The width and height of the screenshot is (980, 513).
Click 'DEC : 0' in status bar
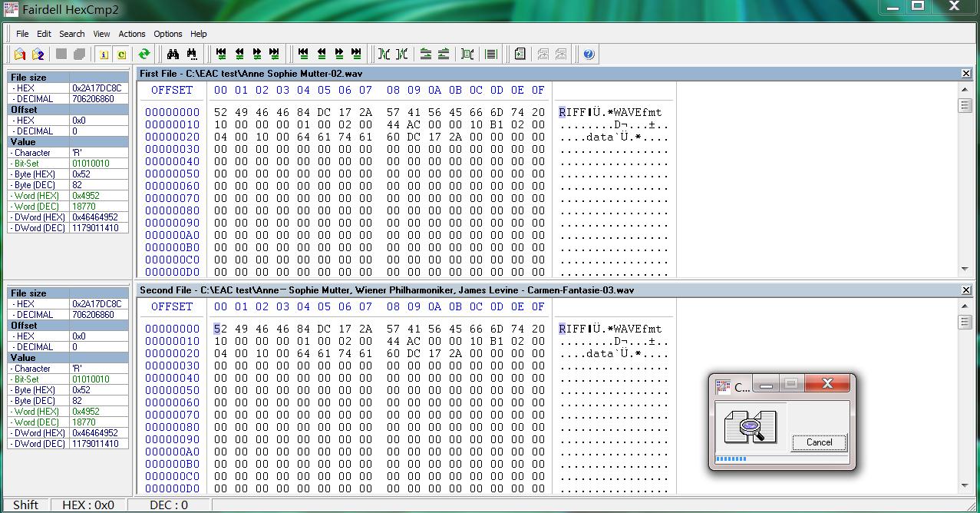(169, 505)
